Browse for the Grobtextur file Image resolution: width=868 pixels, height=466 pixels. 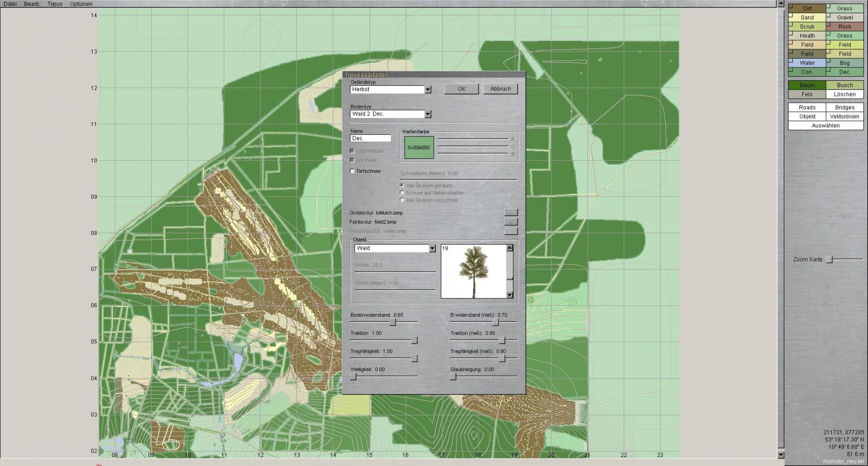pos(511,213)
